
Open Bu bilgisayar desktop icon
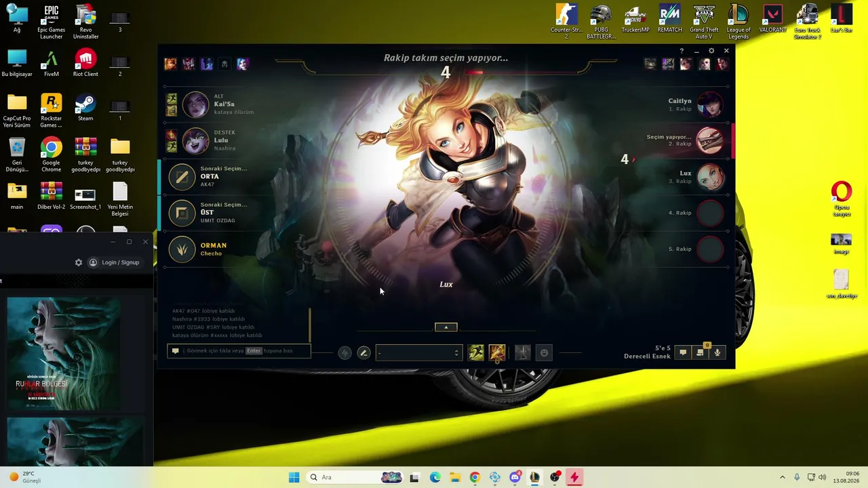pyautogui.click(x=17, y=63)
